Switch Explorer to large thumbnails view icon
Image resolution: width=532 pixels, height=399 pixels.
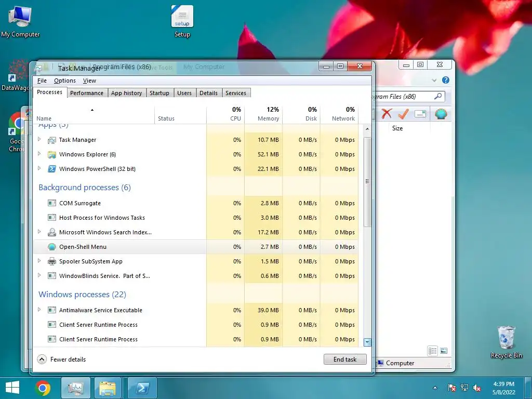point(444,351)
